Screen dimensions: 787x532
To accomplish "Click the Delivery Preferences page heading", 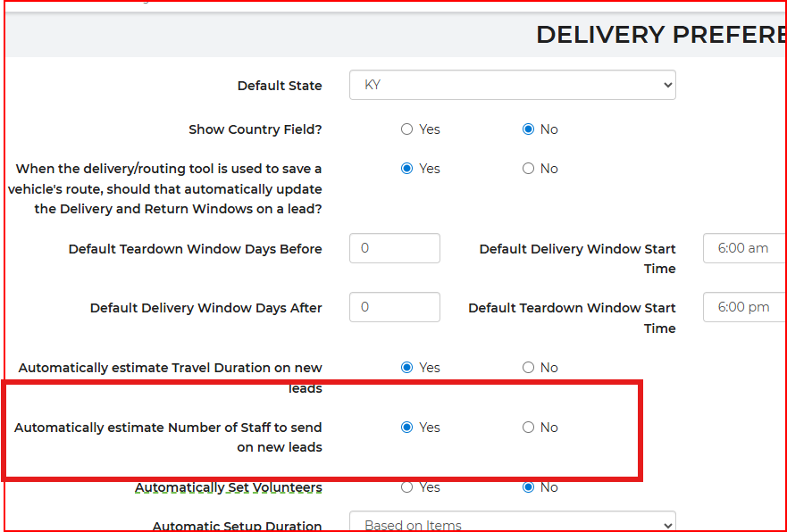I will (x=660, y=35).
